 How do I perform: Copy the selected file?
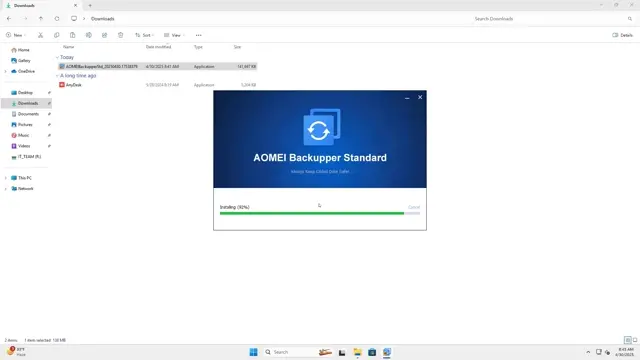point(56,35)
